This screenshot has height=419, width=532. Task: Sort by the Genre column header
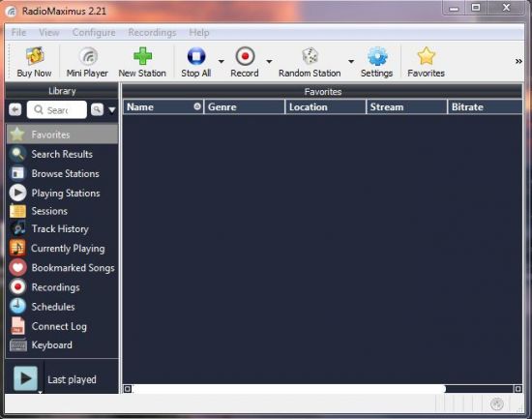pos(245,107)
